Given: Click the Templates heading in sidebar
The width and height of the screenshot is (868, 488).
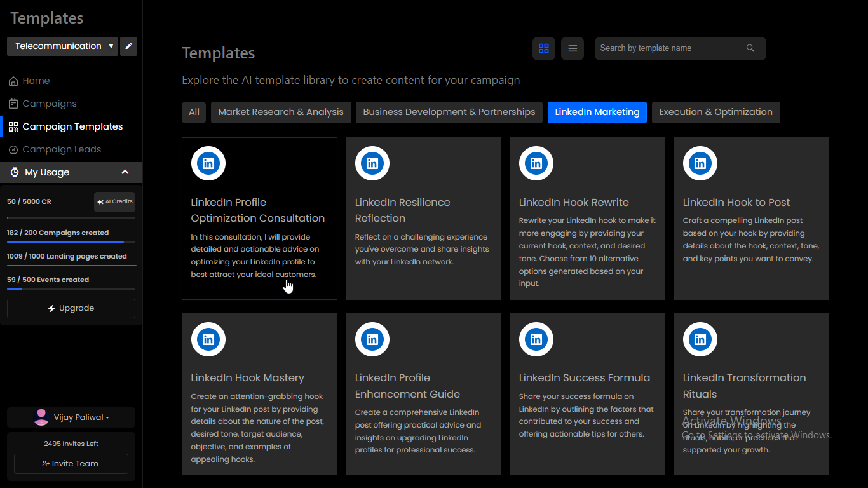Looking at the screenshot, I should click(46, 18).
